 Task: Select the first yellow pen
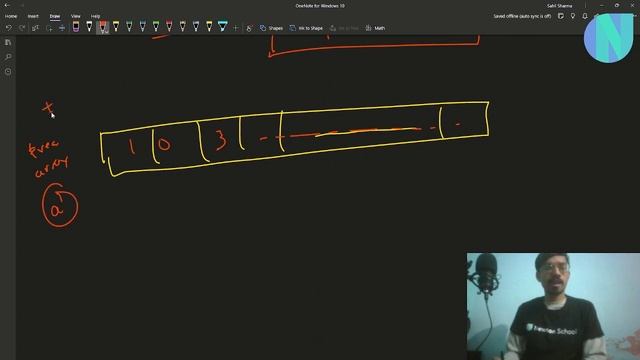[116, 27]
